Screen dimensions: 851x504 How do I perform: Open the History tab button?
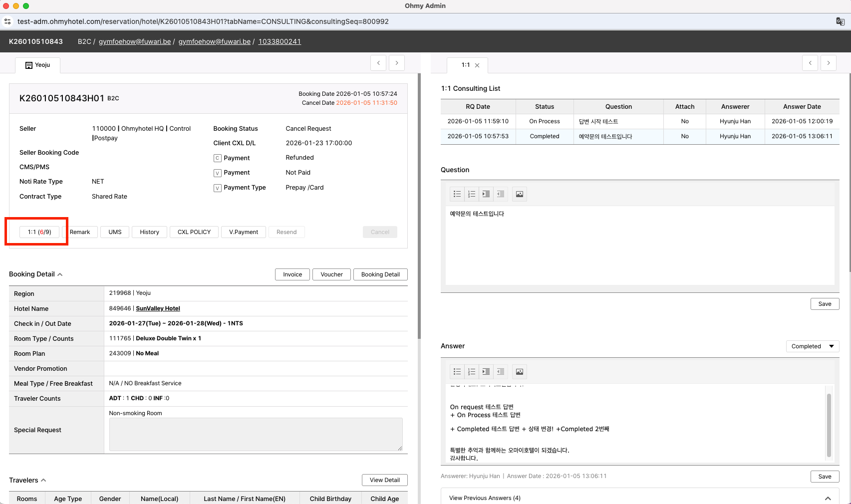(149, 232)
